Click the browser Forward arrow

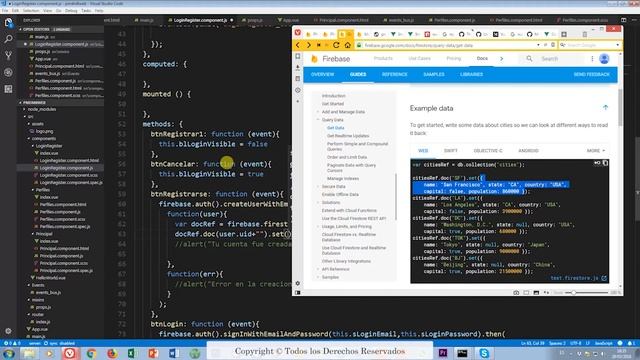click(x=308, y=45)
